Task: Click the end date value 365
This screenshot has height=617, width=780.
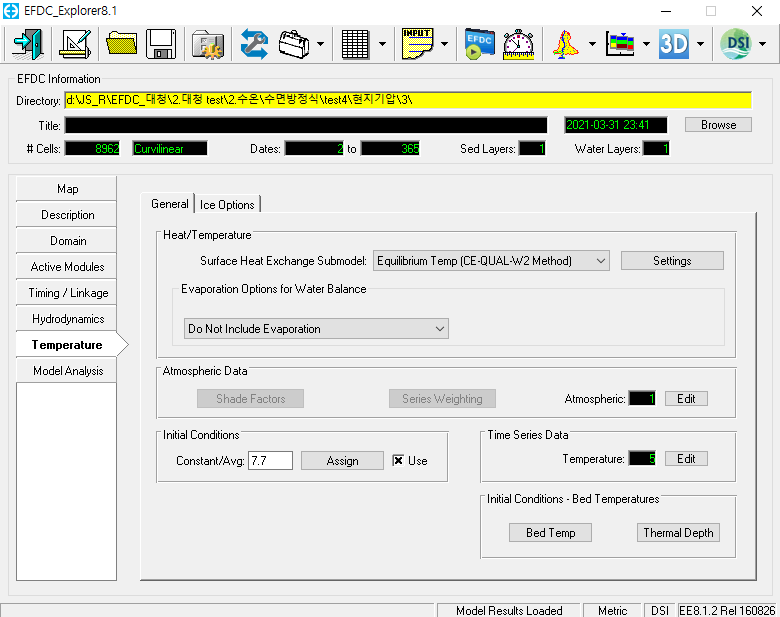Action: [390, 149]
